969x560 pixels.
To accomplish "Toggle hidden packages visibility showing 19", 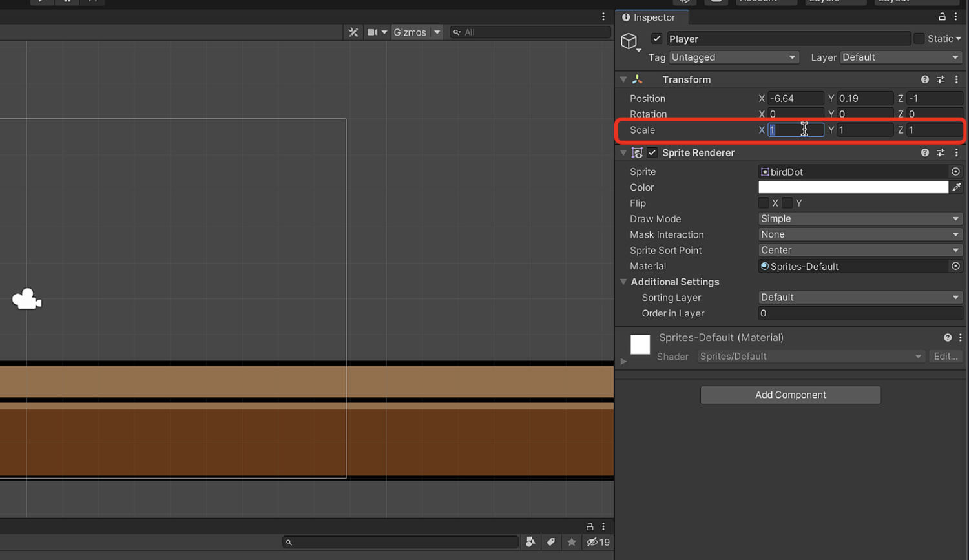I will point(598,542).
